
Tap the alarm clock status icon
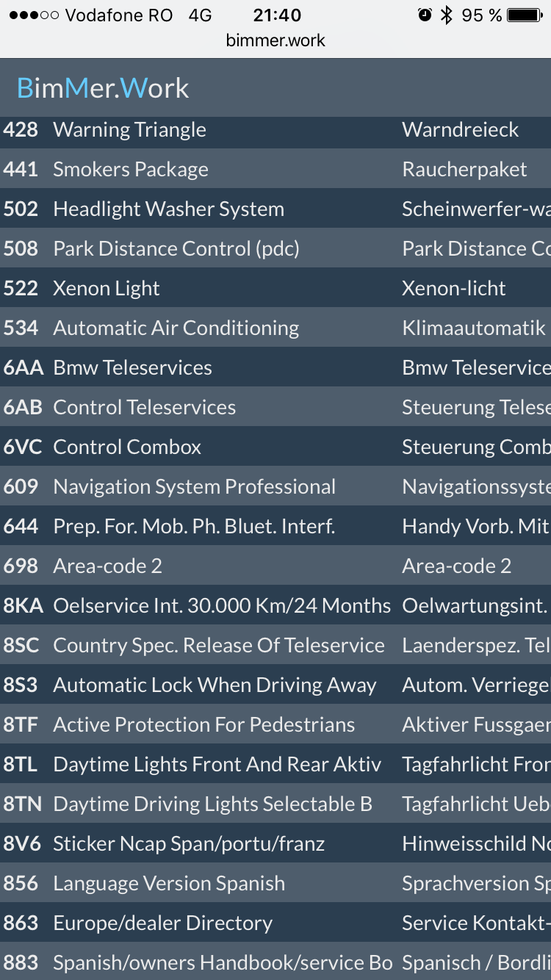click(x=425, y=15)
